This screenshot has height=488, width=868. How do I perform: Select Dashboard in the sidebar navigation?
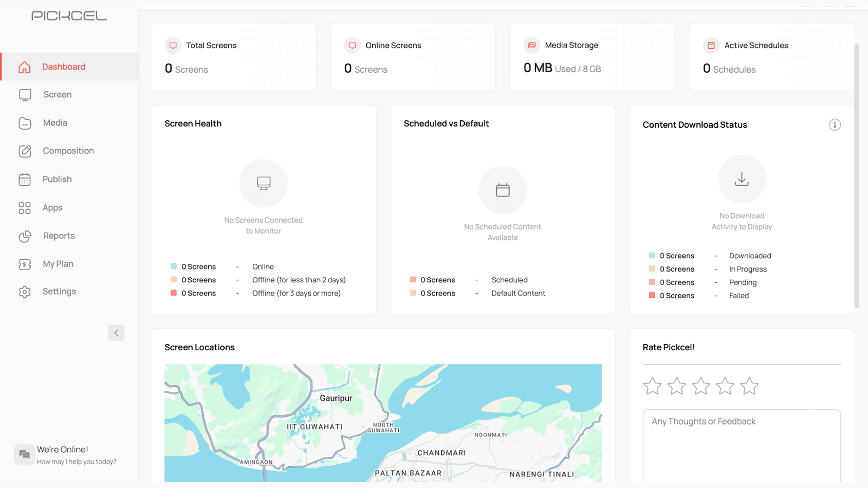tap(63, 66)
